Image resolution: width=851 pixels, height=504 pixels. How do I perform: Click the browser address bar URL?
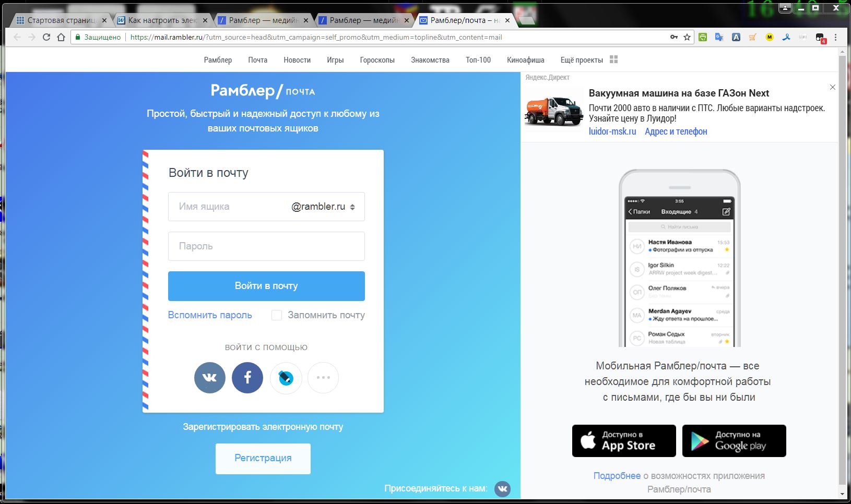click(x=316, y=37)
